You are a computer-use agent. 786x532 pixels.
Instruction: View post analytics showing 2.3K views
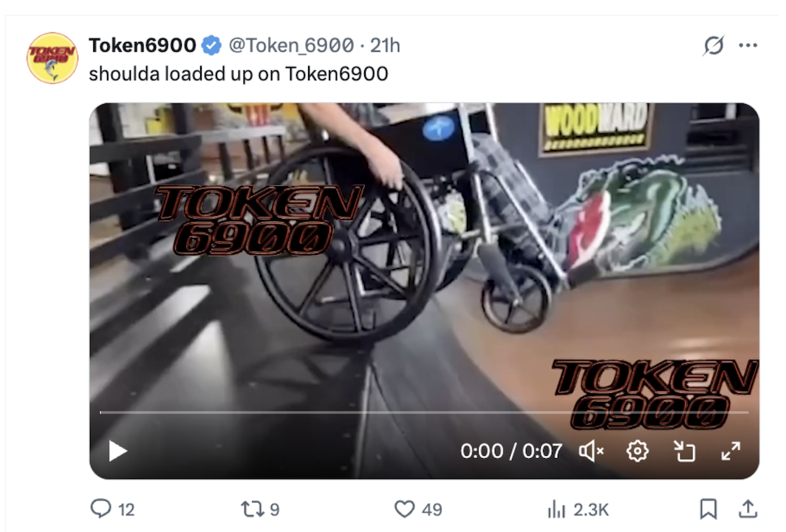[x=556, y=509]
